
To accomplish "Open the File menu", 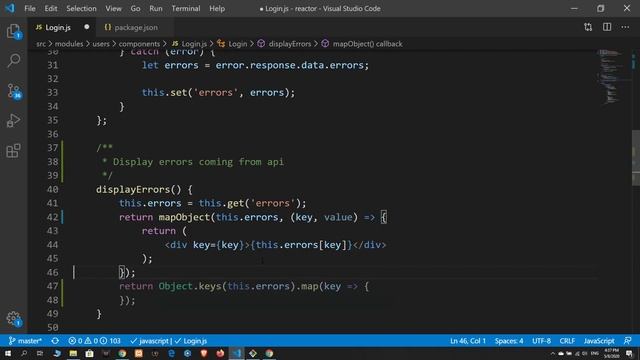I will (30, 8).
